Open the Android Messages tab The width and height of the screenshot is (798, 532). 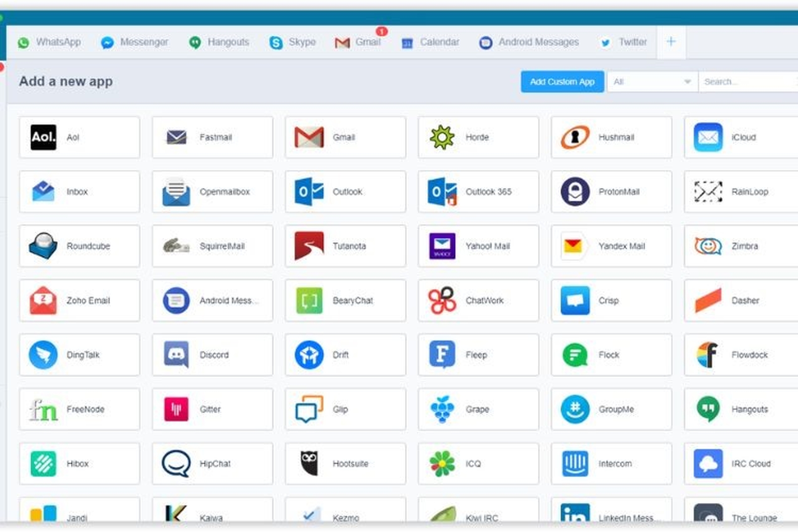[x=528, y=42]
